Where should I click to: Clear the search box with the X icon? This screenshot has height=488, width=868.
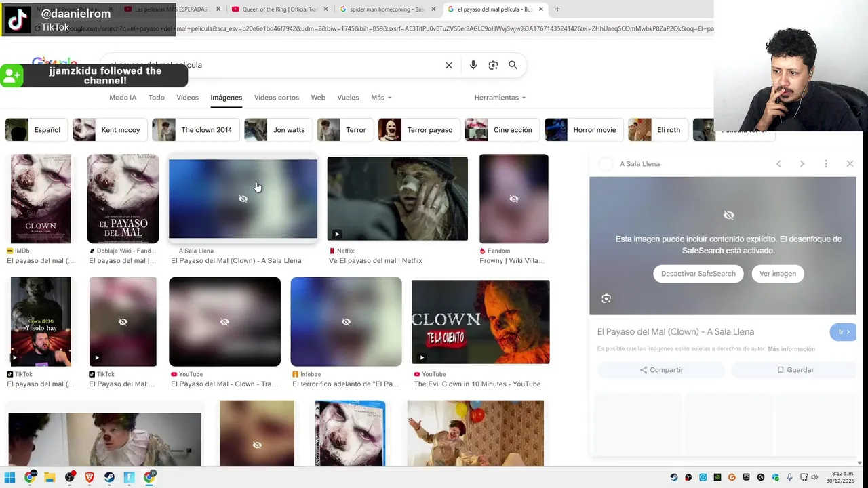point(449,65)
